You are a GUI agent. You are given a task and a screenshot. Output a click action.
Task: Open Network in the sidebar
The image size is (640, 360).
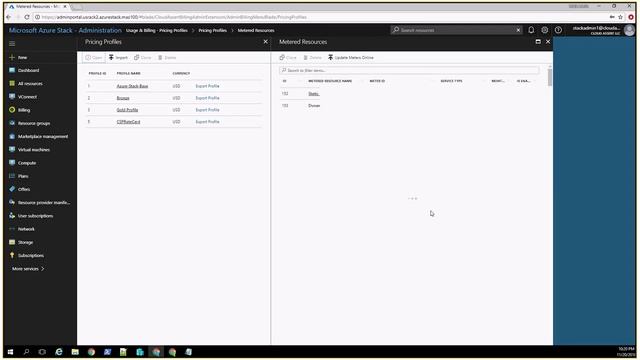[26, 229]
